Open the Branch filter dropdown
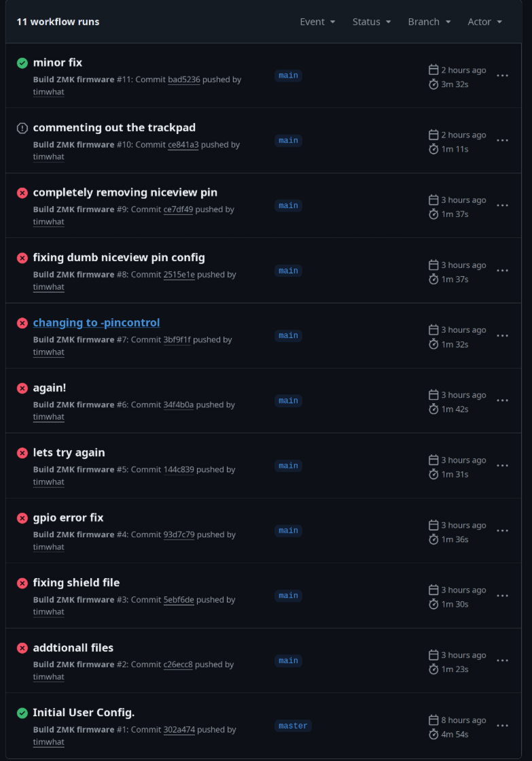Viewport: 532px width, 761px height. [429, 21]
